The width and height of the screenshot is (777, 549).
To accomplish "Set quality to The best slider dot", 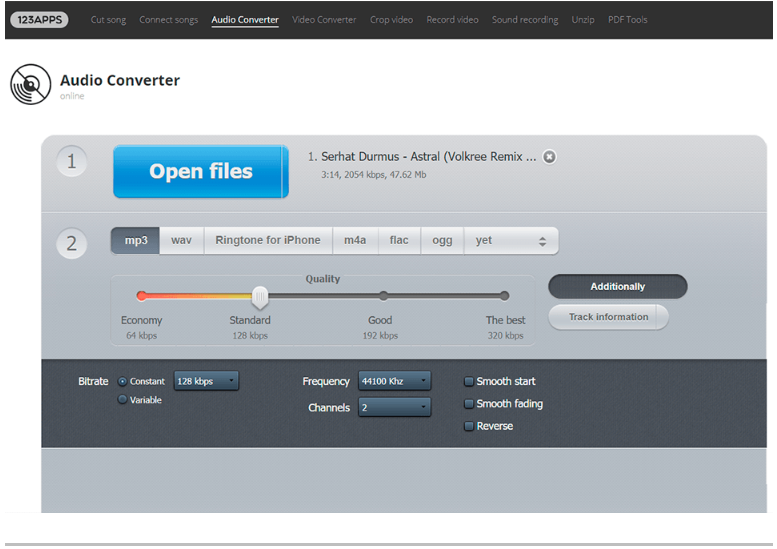I will 504,296.
